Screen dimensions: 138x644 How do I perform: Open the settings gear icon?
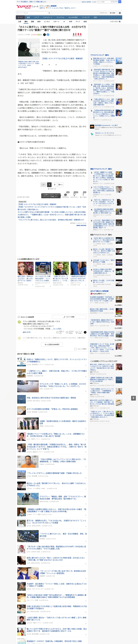pyautogui.click(x=120, y=13)
